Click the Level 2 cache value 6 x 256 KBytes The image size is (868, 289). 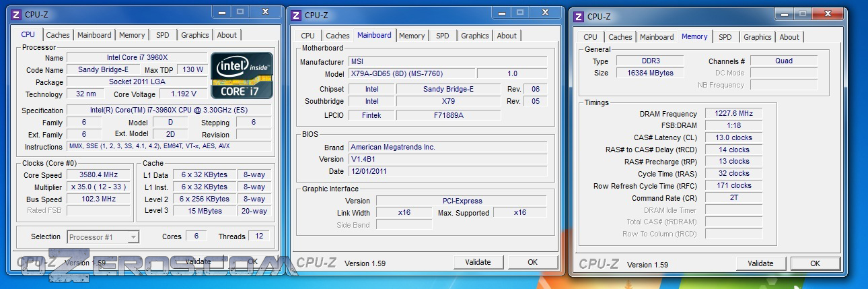205,199
